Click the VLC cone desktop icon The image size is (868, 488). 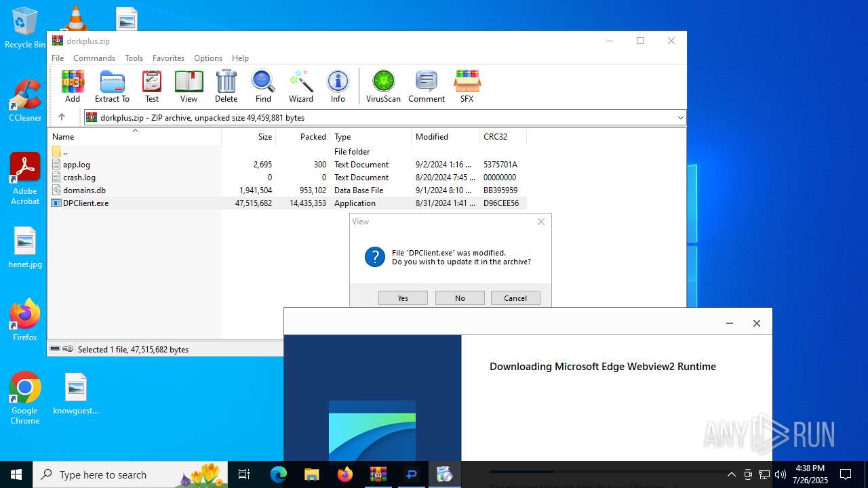(75, 18)
